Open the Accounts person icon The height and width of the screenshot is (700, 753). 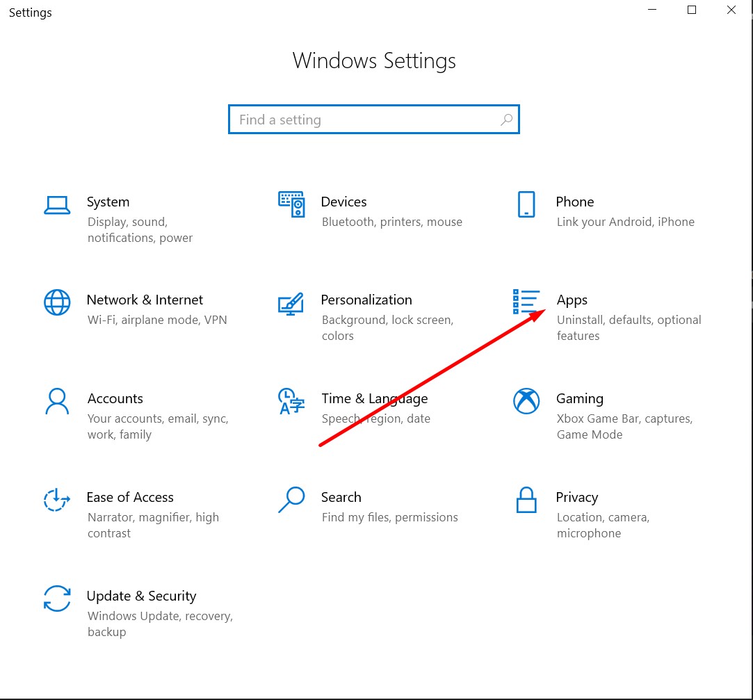pos(57,401)
